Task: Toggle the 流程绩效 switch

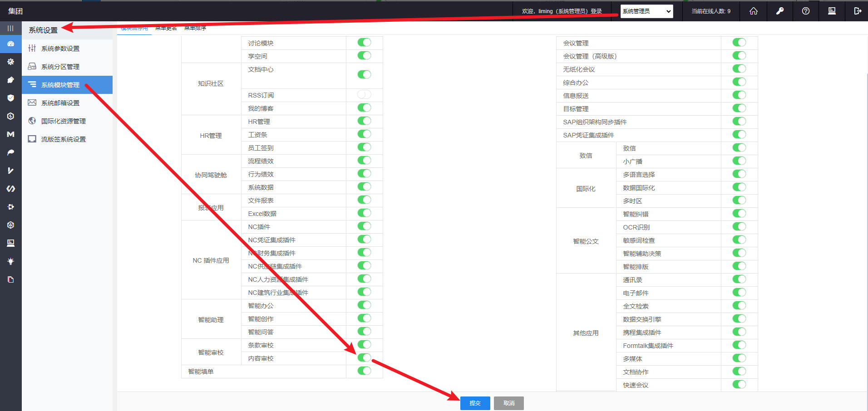Action: pos(364,161)
